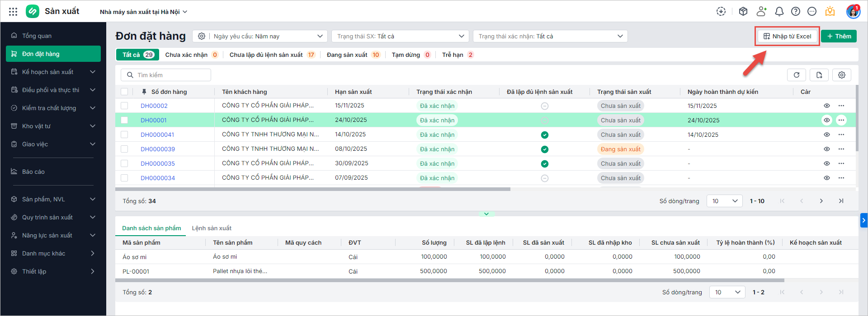Open the app launcher grid icon
Viewport: 868px width, 316px height.
pyautogui.click(x=13, y=12)
